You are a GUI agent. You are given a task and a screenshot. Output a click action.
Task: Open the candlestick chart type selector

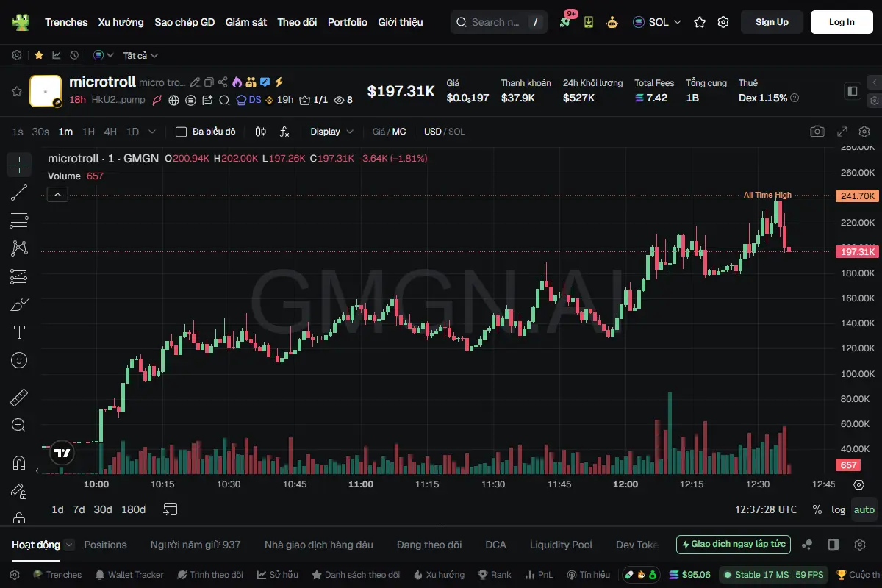point(260,132)
